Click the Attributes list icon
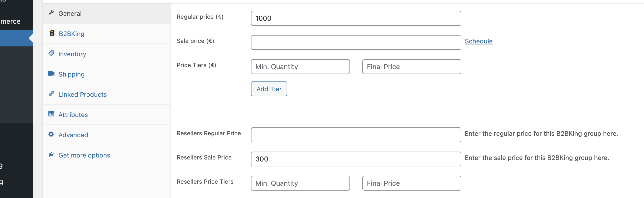Image resolution: width=644 pixels, height=198 pixels. click(51, 114)
